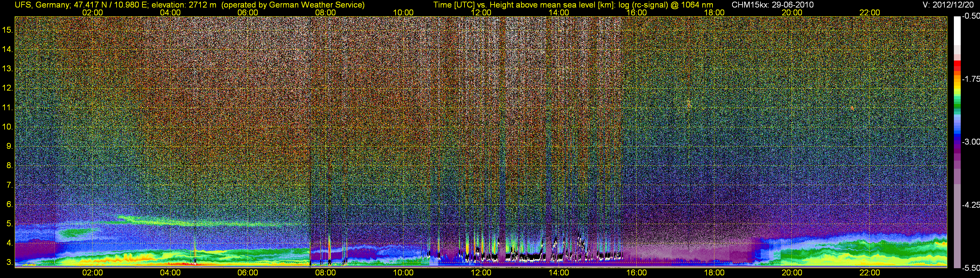Image resolution: width=980 pixels, height=278 pixels.
Task: Click the '12:00' label on top time axis
Action: pos(481,12)
